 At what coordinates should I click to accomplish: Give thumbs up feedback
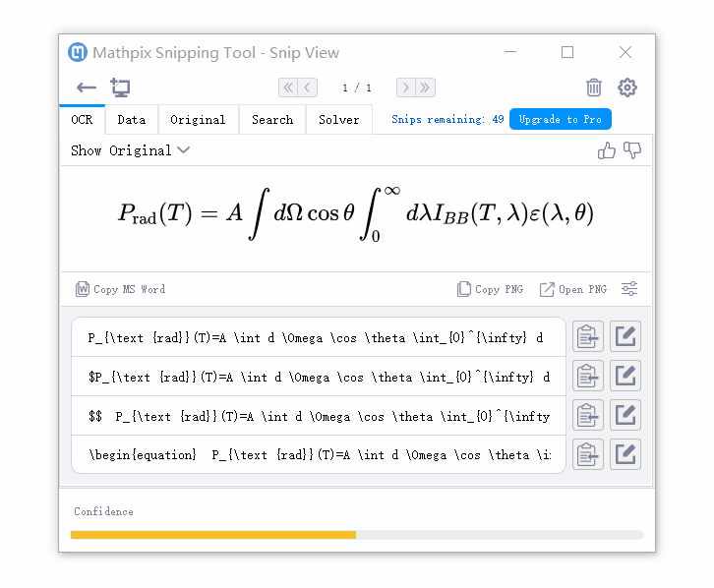607,150
